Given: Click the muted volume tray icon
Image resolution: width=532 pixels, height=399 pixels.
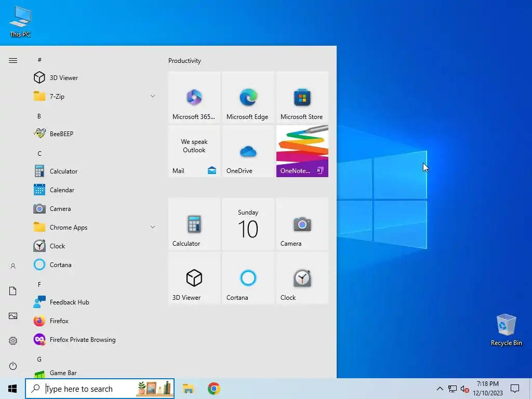Looking at the screenshot, I should [x=465, y=389].
